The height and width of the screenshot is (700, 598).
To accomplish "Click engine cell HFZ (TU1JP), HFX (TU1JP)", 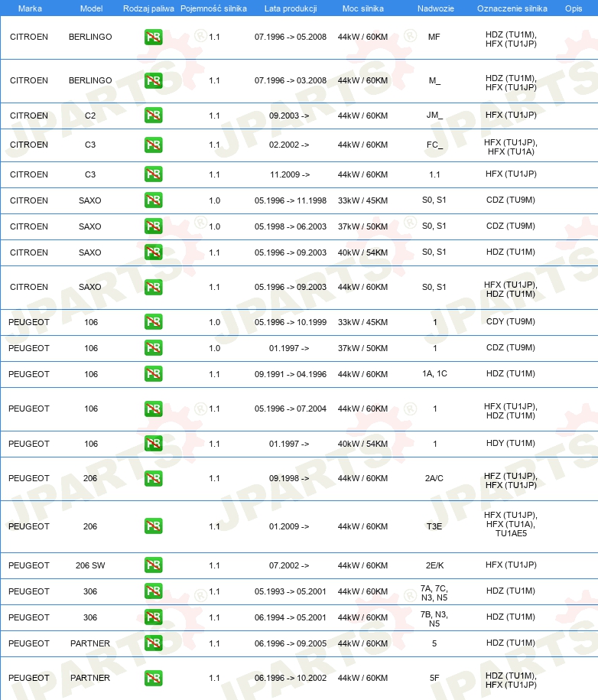I will [511, 480].
